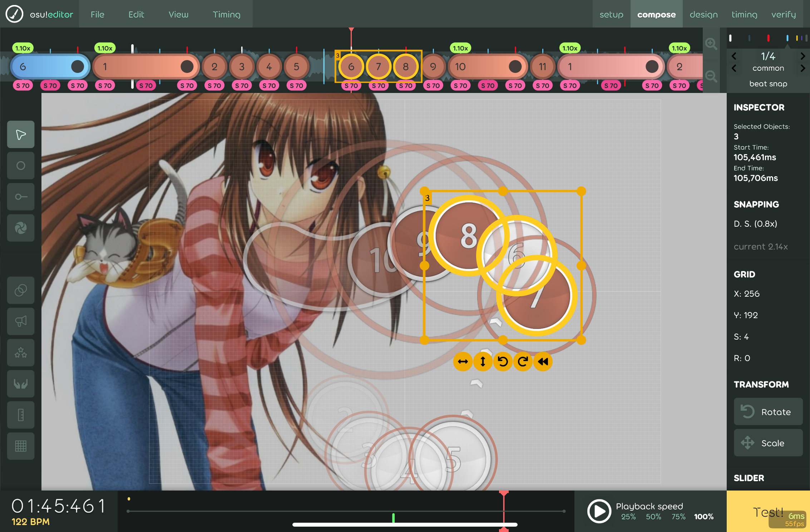Click flip horizontal icon below selection
This screenshot has height=532, width=810.
point(463,362)
